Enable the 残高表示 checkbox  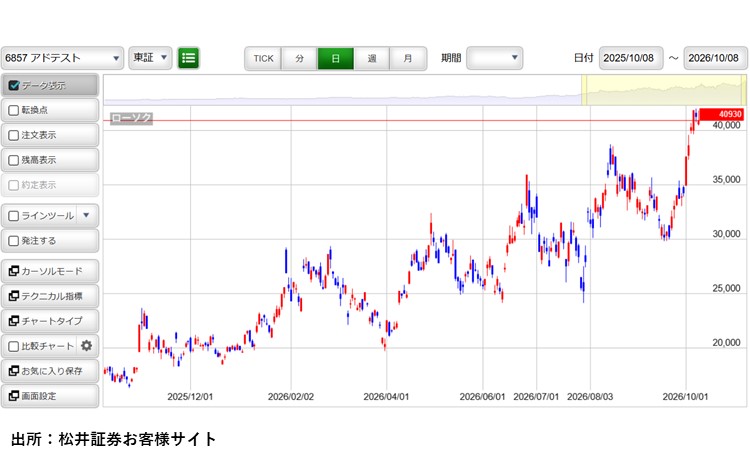tap(14, 160)
